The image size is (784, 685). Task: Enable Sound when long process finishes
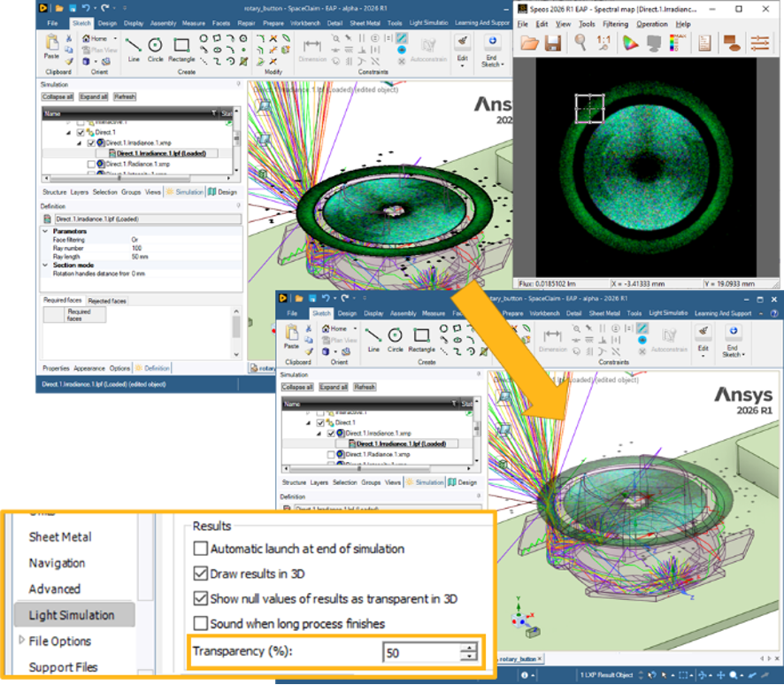(201, 624)
